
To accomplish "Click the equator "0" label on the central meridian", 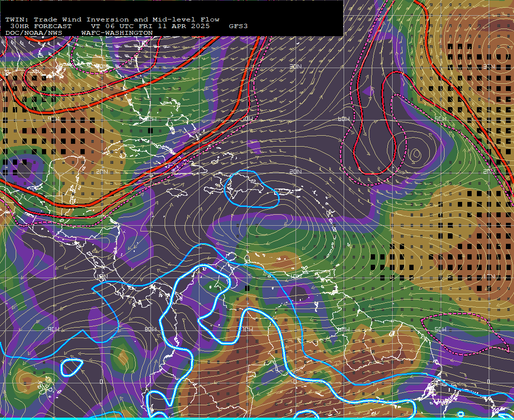I will (x=295, y=381).
